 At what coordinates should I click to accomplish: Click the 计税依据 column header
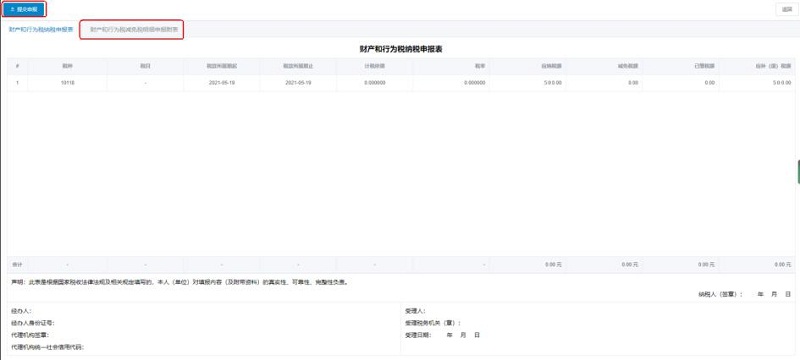pos(374,66)
